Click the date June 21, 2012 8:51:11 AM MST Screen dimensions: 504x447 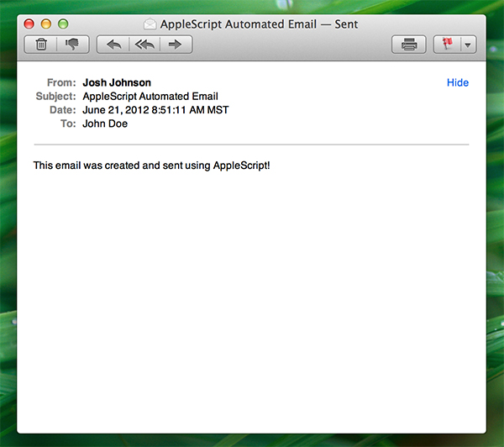[155, 110]
